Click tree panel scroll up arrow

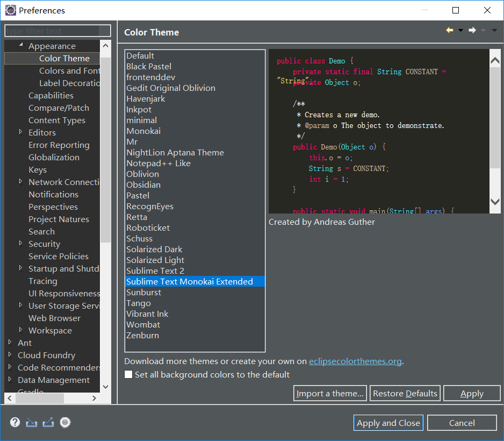point(105,46)
